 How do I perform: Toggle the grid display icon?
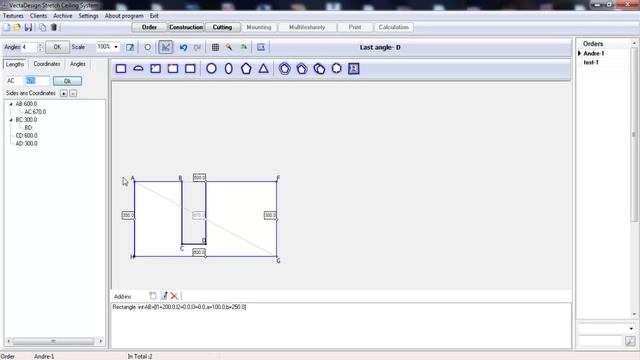215,47
